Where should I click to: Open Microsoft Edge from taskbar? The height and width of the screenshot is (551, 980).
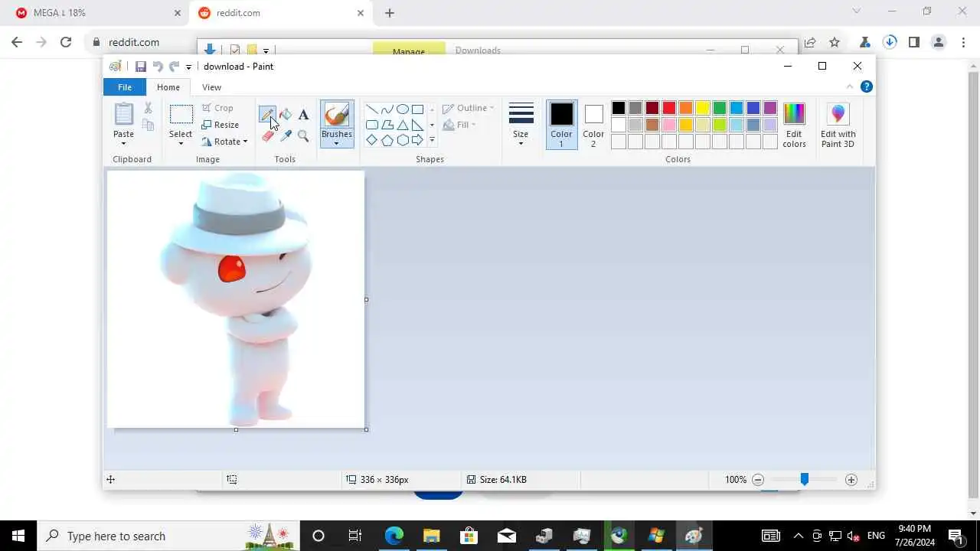394,536
